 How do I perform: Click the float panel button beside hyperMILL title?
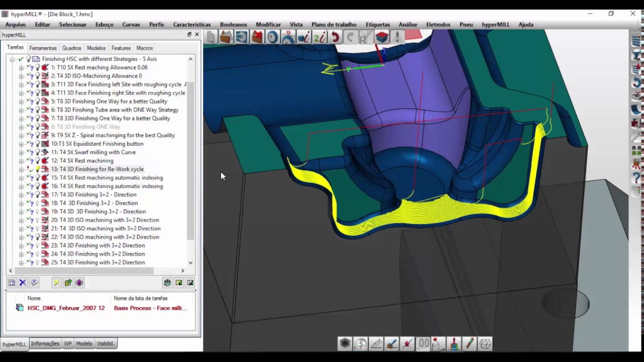189,35
